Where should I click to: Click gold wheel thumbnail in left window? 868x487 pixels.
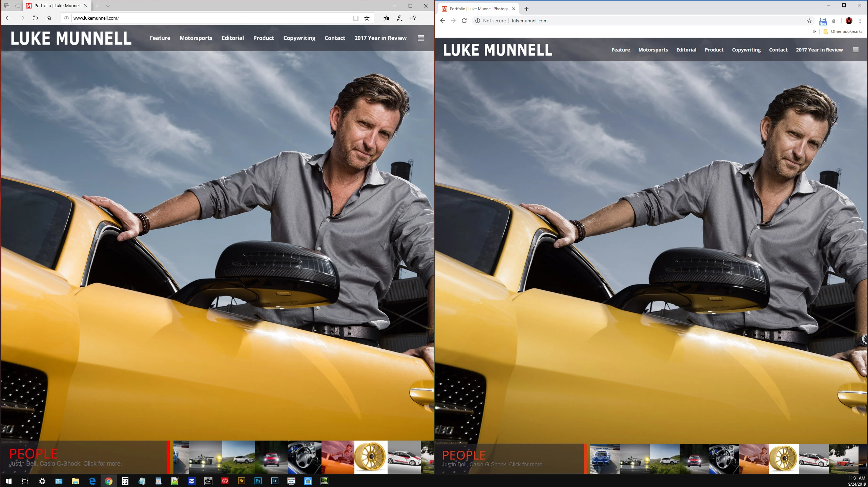coord(371,457)
